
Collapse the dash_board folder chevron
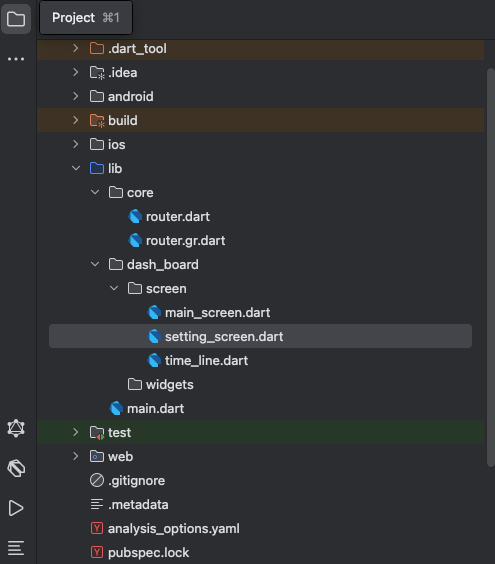(x=95, y=264)
